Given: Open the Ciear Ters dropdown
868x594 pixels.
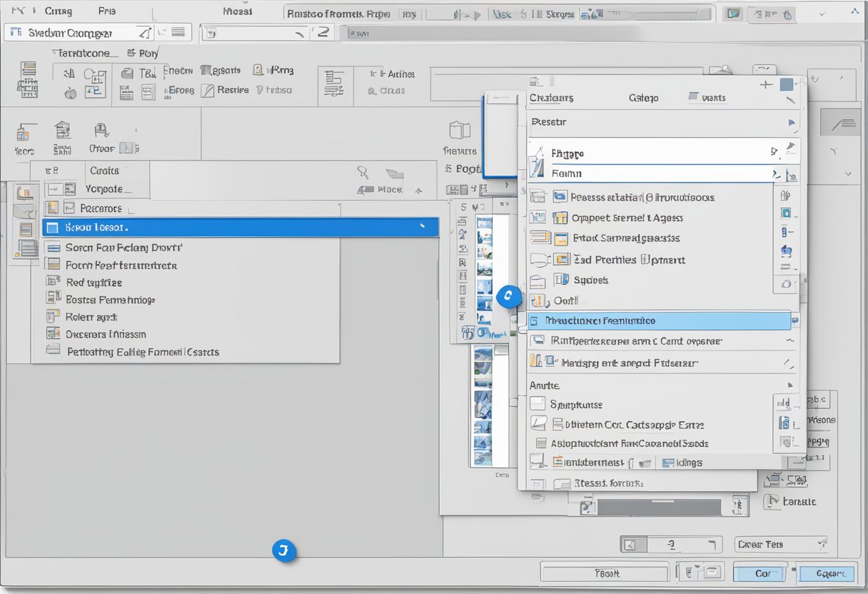Looking at the screenshot, I should pyautogui.click(x=820, y=544).
